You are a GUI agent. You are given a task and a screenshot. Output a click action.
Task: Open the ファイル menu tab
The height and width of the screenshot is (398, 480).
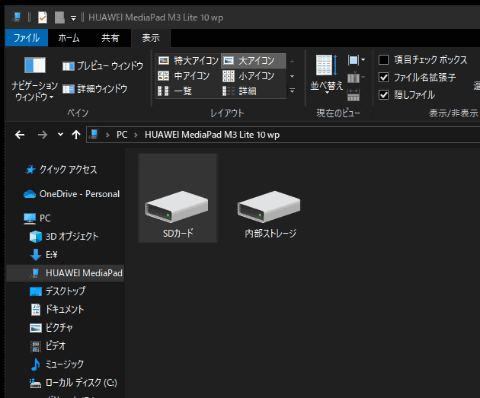(x=27, y=38)
